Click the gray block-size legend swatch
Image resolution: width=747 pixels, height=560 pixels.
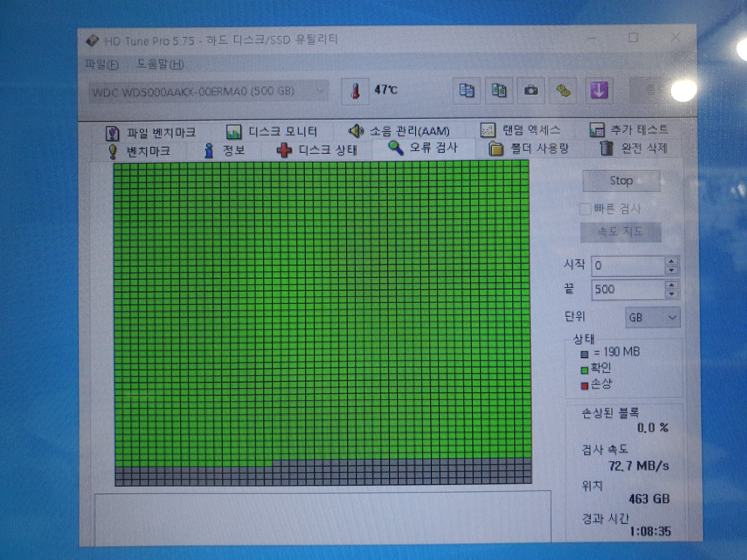(x=585, y=354)
